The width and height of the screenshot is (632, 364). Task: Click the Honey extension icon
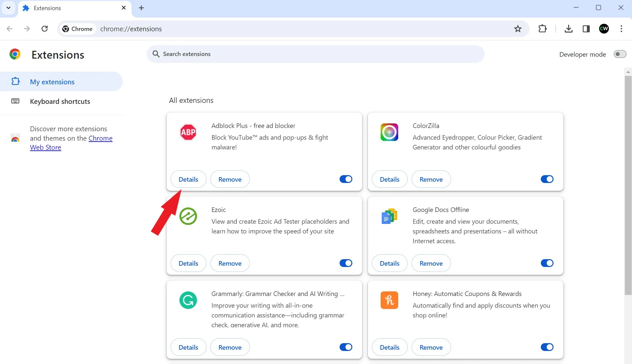click(389, 300)
